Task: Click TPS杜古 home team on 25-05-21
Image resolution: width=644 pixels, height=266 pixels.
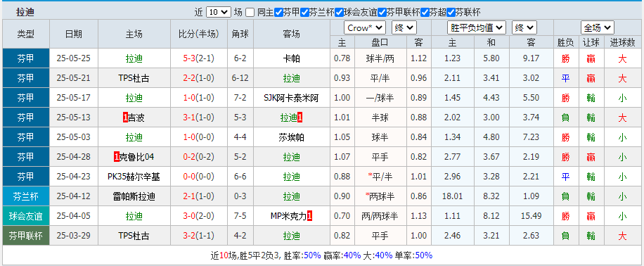Action: [x=134, y=78]
